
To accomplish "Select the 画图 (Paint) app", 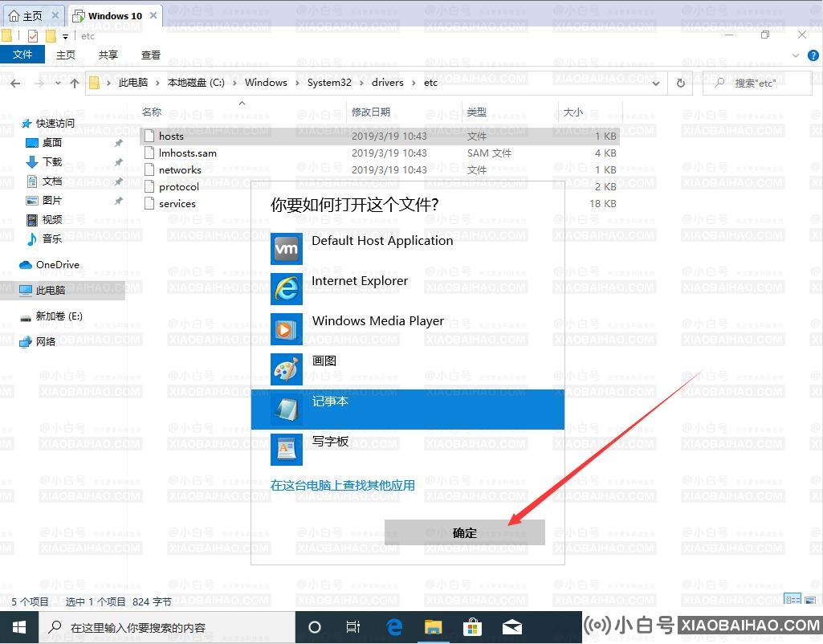I will click(408, 369).
